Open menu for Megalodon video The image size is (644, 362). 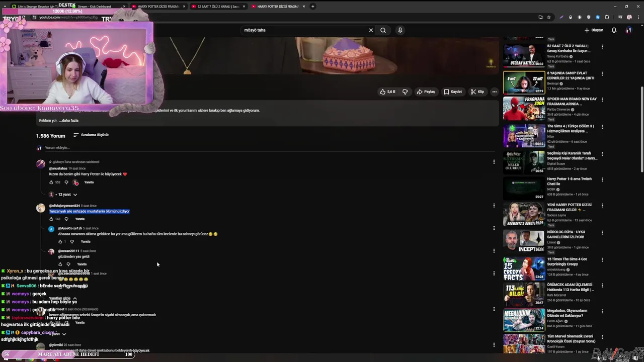(602, 312)
